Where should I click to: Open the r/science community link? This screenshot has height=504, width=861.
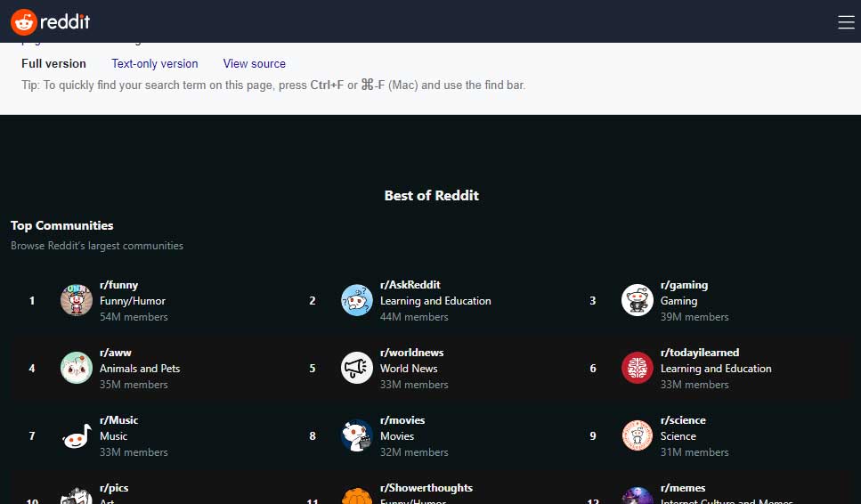tap(683, 420)
